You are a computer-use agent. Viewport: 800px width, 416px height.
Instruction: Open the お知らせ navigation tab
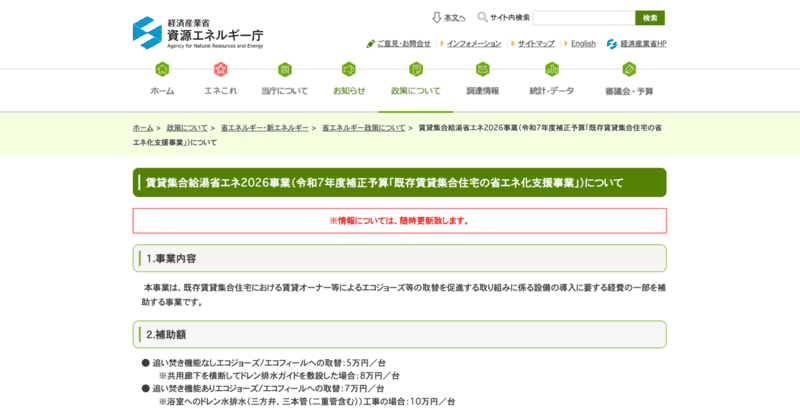coord(349,91)
